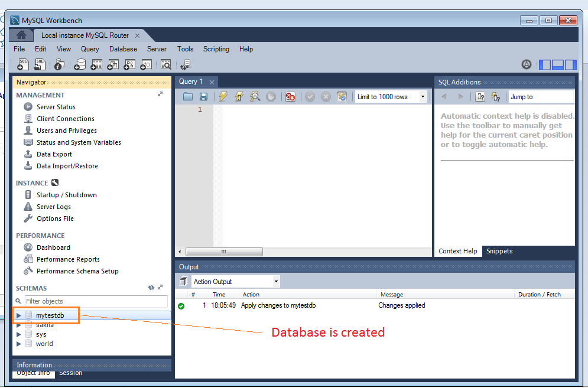Toggle stop on error during execution
588x388 pixels.
[290, 97]
